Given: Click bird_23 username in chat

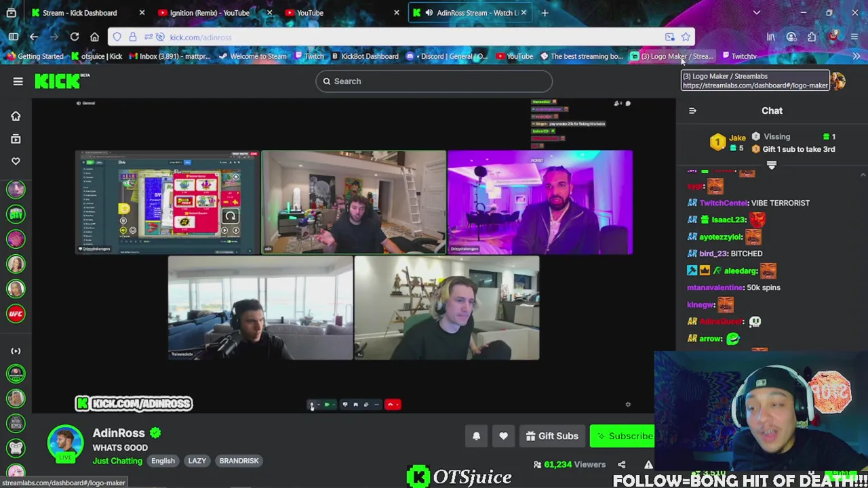Looking at the screenshot, I should point(713,253).
